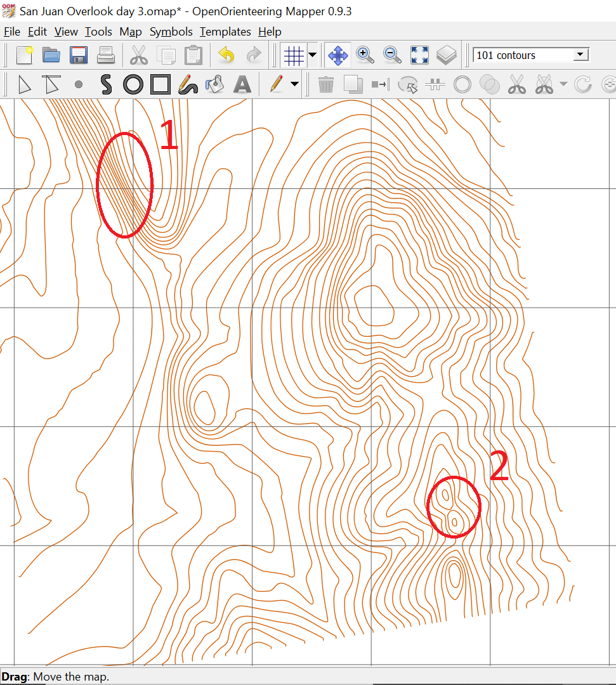Select the Write text tool
This screenshot has width=616, height=685.
[242, 84]
